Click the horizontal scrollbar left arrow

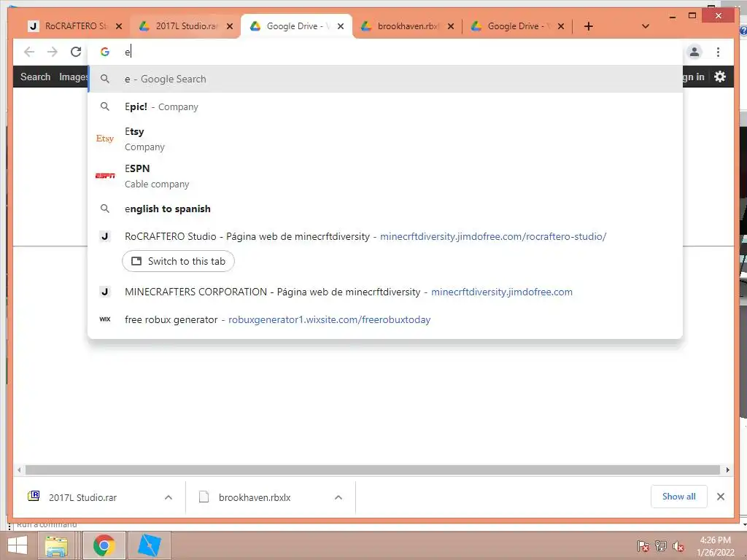point(18,470)
